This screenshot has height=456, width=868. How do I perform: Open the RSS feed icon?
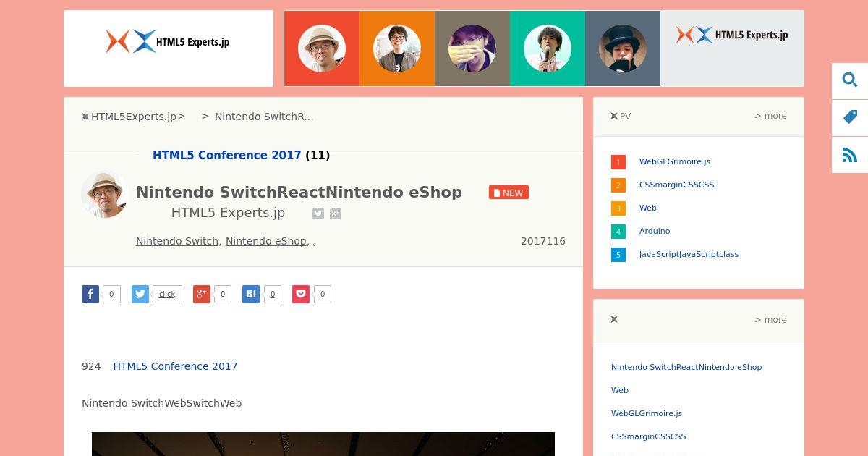coord(850,155)
